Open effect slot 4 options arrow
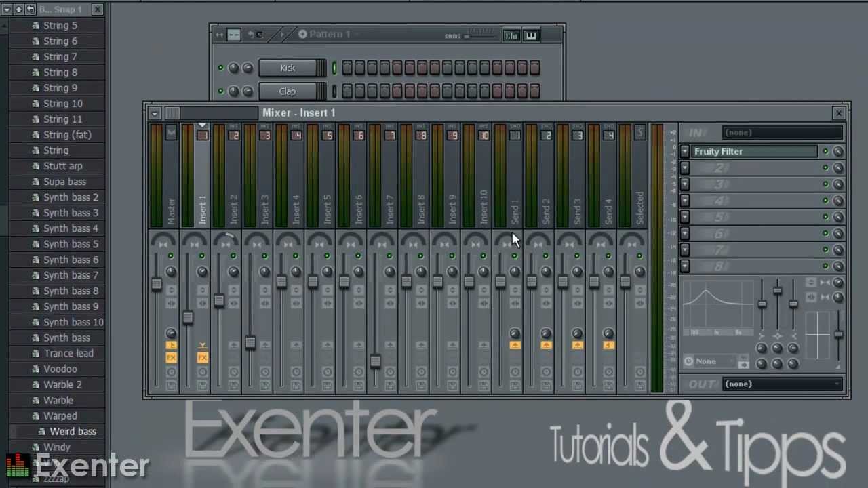The image size is (868, 488). pos(685,201)
